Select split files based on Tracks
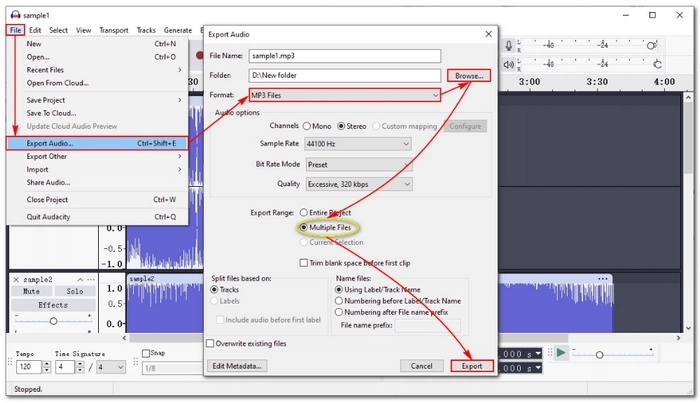The height and width of the screenshot is (403, 700). (225, 290)
